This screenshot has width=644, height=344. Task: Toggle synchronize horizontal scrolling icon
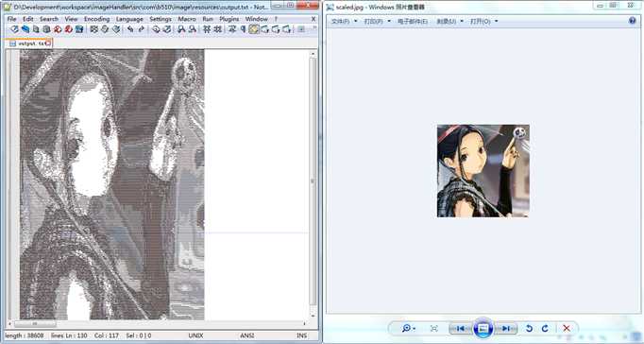point(218,28)
